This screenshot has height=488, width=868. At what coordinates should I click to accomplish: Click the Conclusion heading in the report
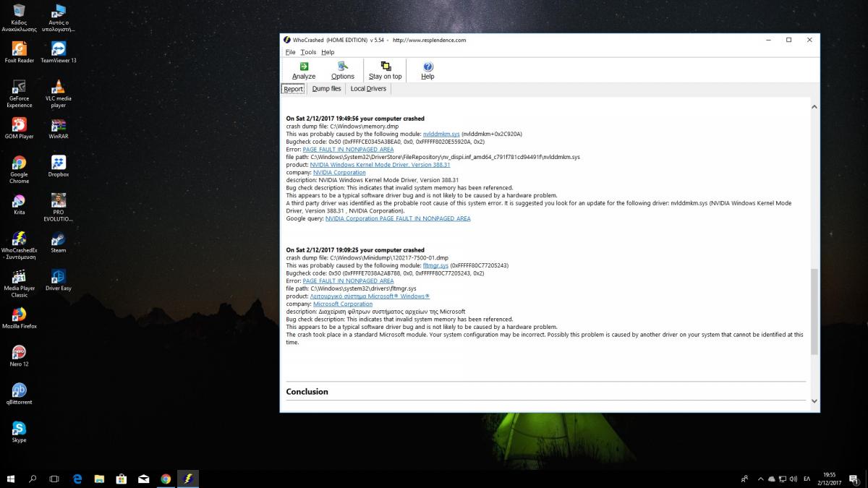(x=307, y=392)
